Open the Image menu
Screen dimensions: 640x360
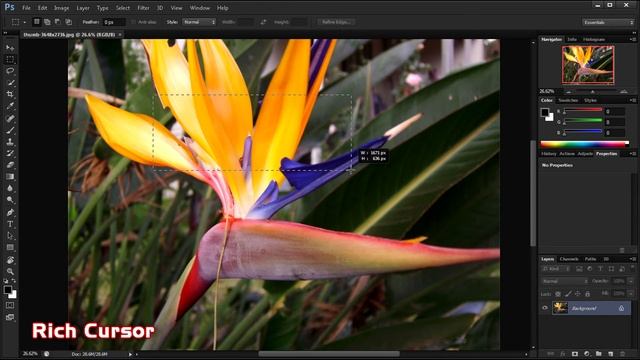62,8
